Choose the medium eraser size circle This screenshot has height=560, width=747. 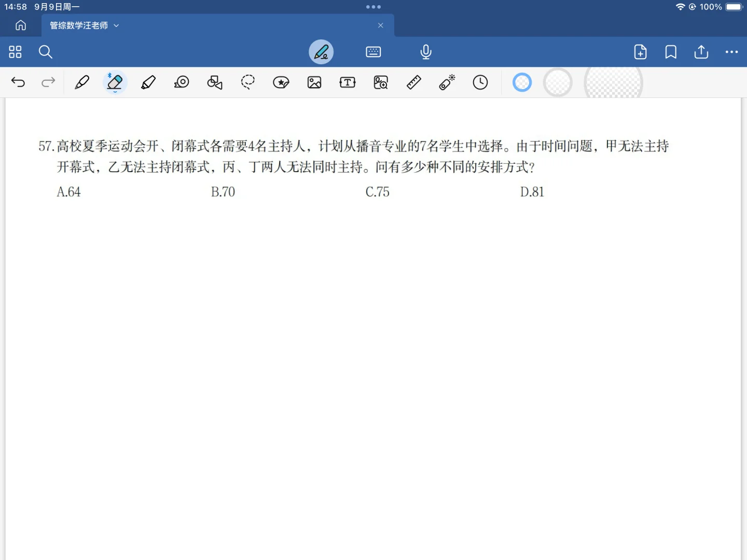(x=558, y=82)
